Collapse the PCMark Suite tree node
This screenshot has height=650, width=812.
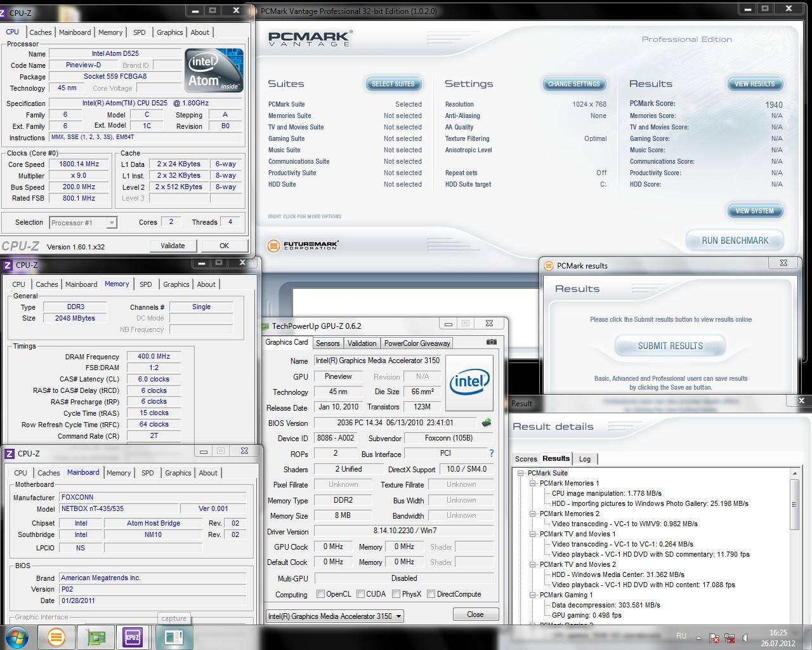click(x=521, y=473)
